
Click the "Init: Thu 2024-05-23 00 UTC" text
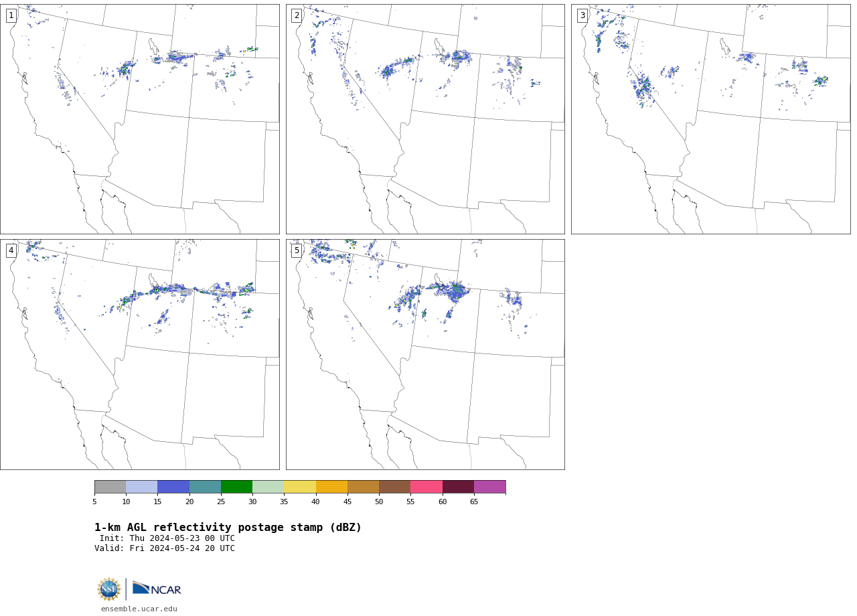167,538
